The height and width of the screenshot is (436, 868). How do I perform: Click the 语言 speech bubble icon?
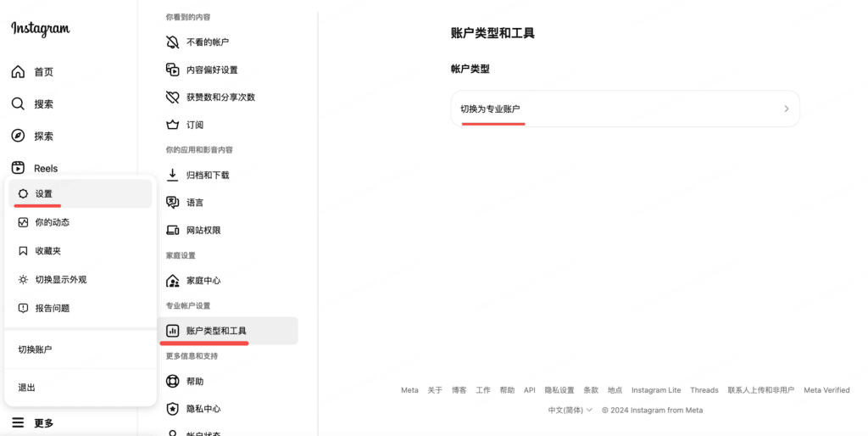coord(173,203)
